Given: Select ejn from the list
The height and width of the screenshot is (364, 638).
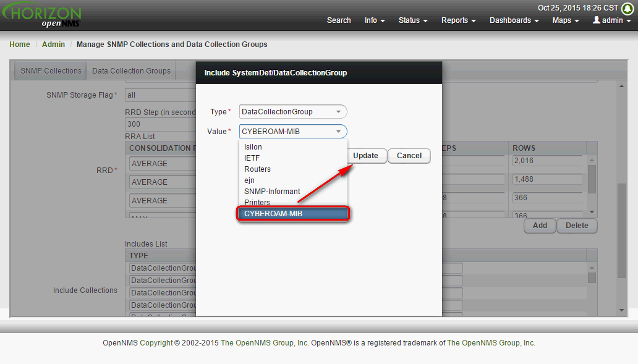Looking at the screenshot, I should click(x=293, y=180).
